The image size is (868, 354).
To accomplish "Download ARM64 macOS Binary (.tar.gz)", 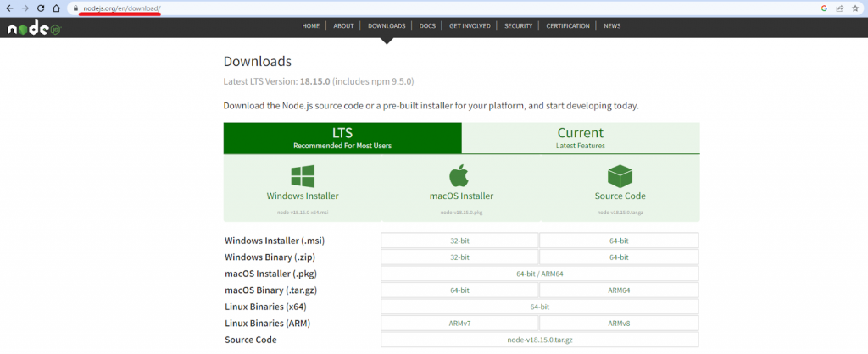I will (619, 290).
